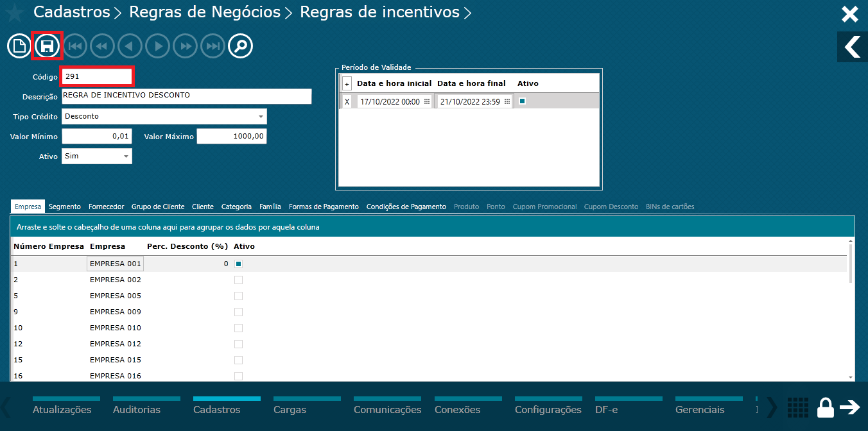Switch to the Formas de Pagamento tab
Viewport: 868px width, 431px height.
tap(324, 207)
